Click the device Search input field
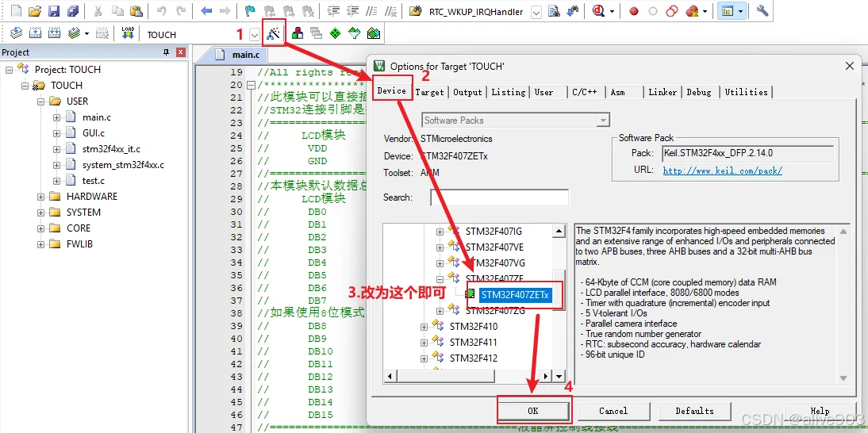 coord(499,197)
